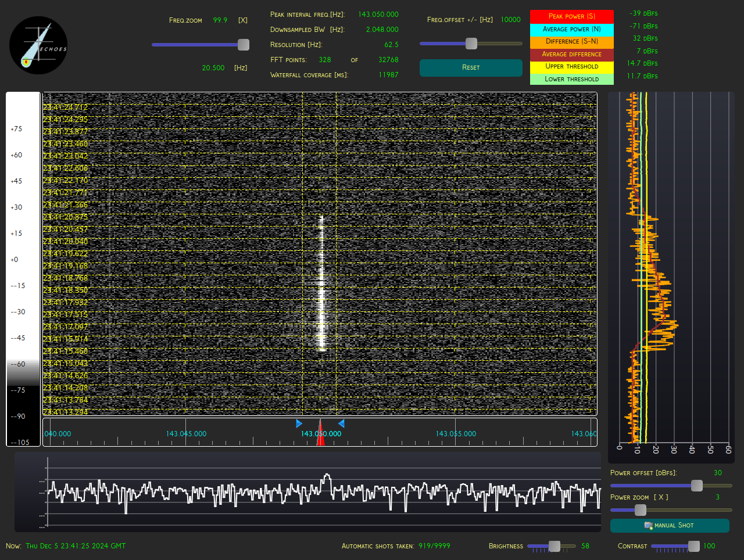The image size is (744, 560).
Task: Take a Manual Shot
Action: pyautogui.click(x=670, y=526)
